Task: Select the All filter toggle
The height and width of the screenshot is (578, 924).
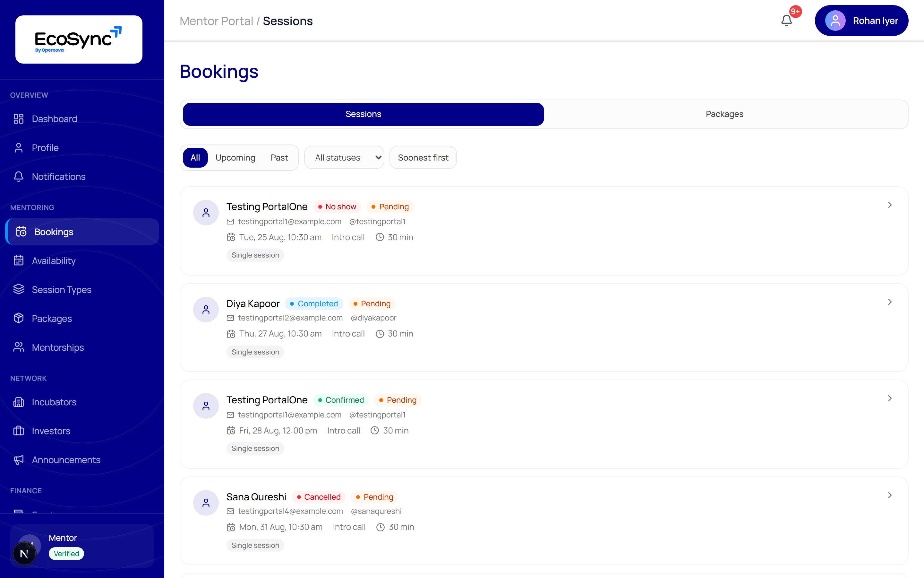Action: (x=195, y=157)
